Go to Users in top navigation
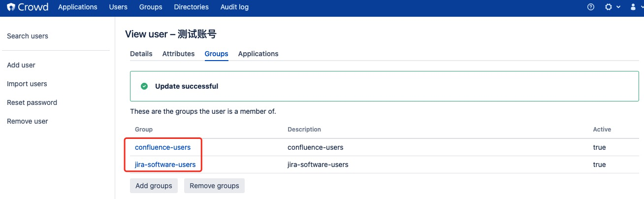The width and height of the screenshot is (644, 199). click(x=118, y=7)
